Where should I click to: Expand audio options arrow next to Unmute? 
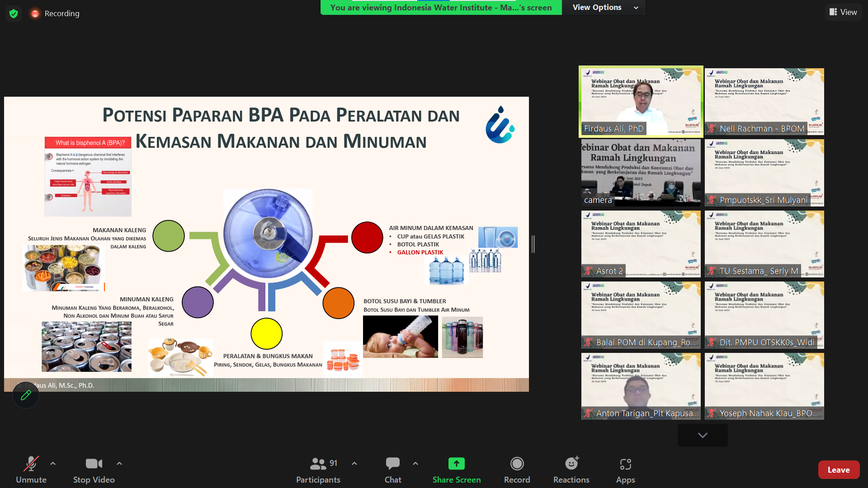[53, 464]
